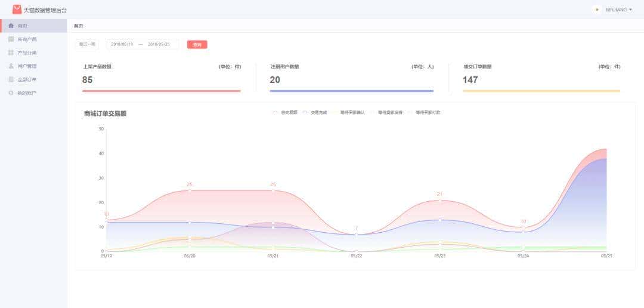Click the 05/25 x-axis label
This screenshot has width=644, height=308.
pyautogui.click(x=606, y=256)
